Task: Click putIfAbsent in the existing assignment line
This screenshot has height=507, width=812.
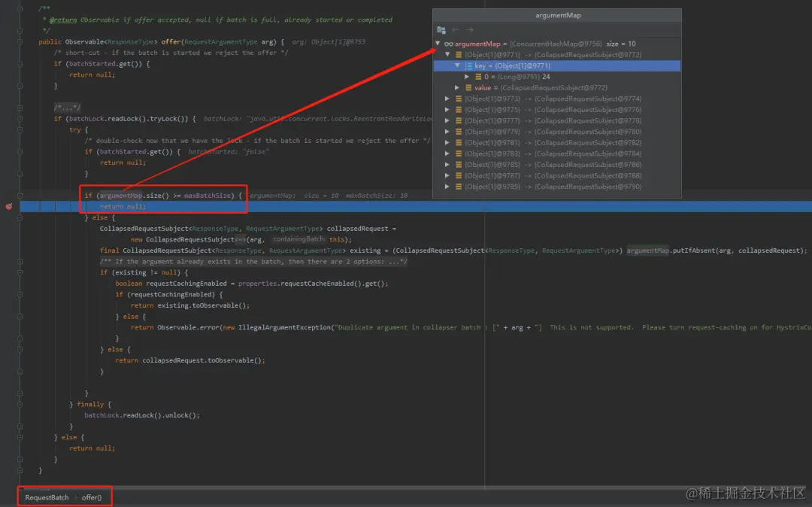Action: [695, 250]
